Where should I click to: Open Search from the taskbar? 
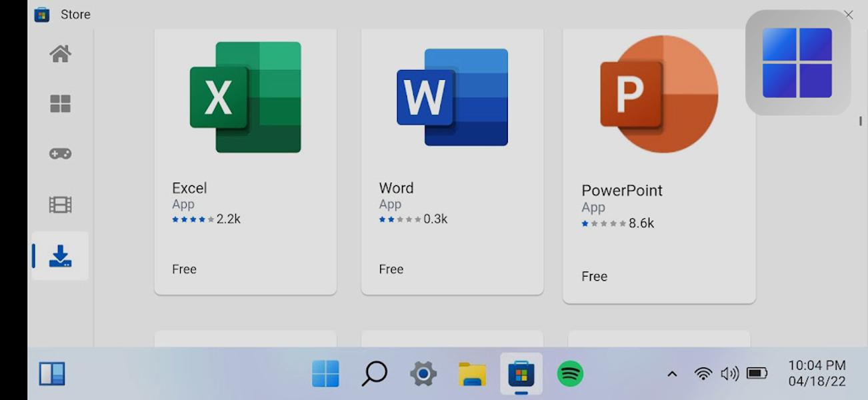coord(374,374)
